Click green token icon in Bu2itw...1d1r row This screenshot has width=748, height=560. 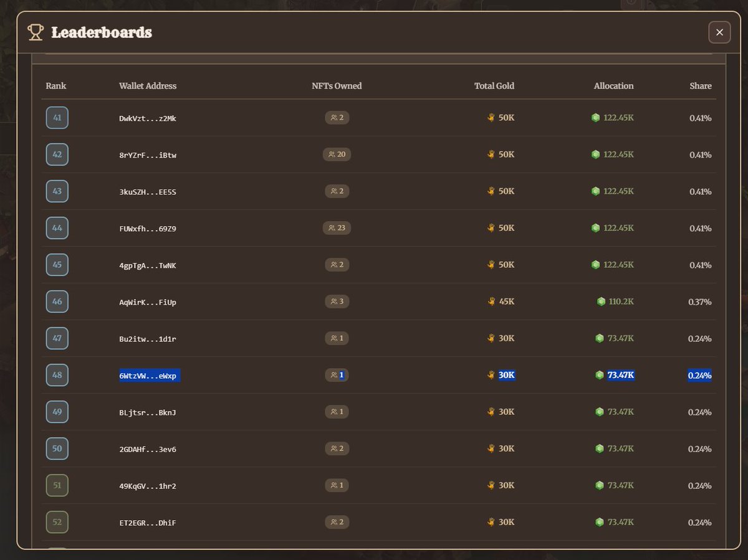(600, 338)
